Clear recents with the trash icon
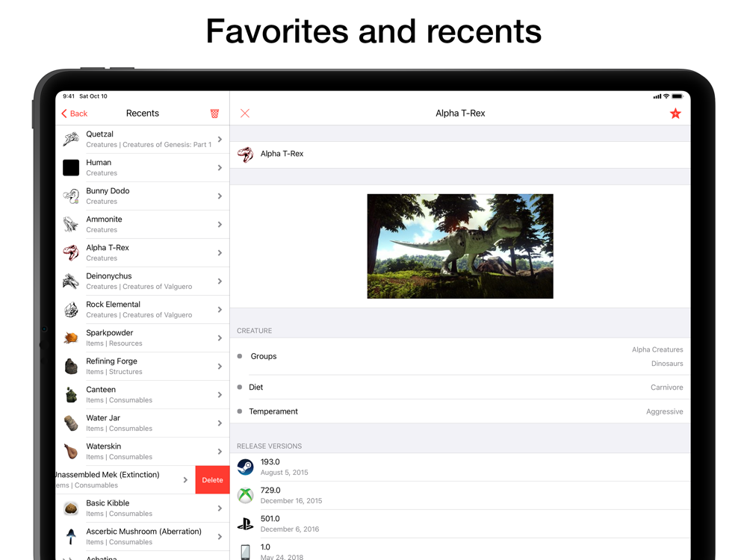This screenshot has height=560, width=747. coord(214,113)
